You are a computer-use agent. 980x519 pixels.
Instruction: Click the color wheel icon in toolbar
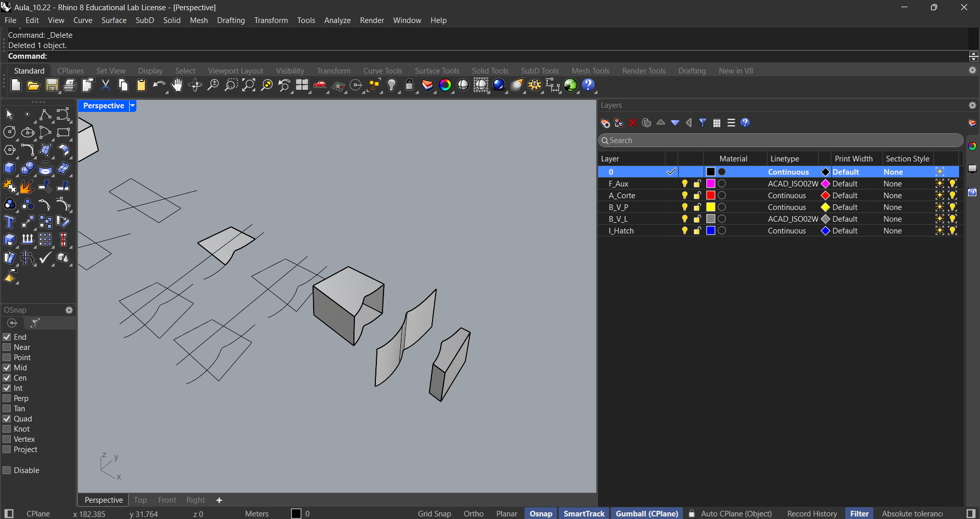[445, 85]
